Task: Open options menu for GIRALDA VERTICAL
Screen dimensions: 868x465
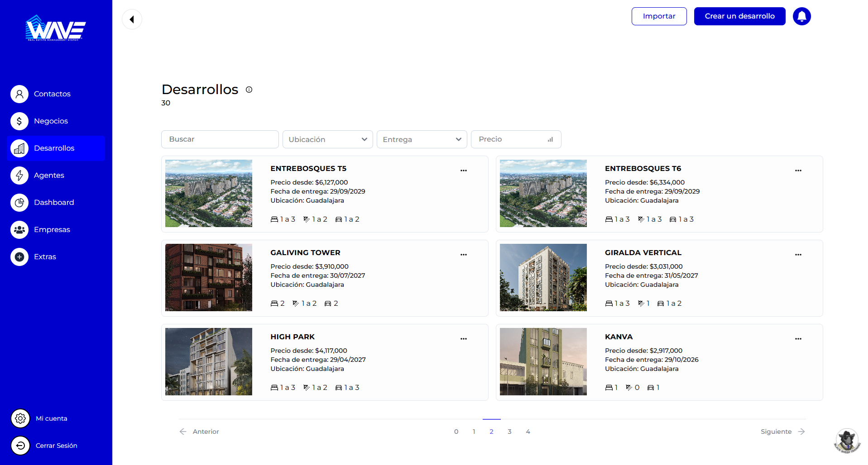Action: pyautogui.click(x=798, y=255)
